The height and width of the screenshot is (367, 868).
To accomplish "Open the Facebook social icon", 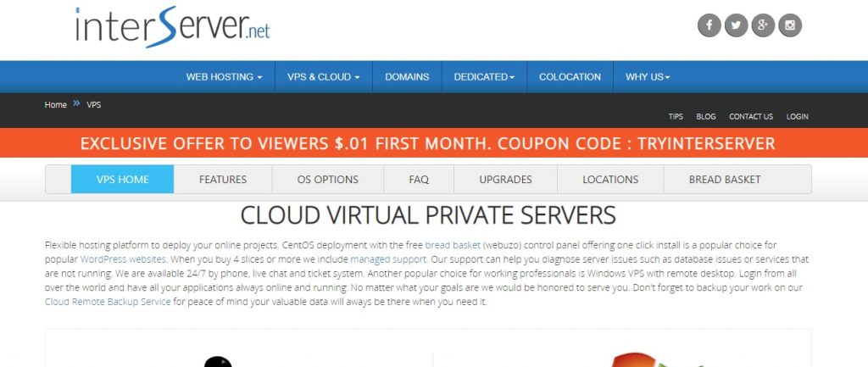I will point(709,25).
